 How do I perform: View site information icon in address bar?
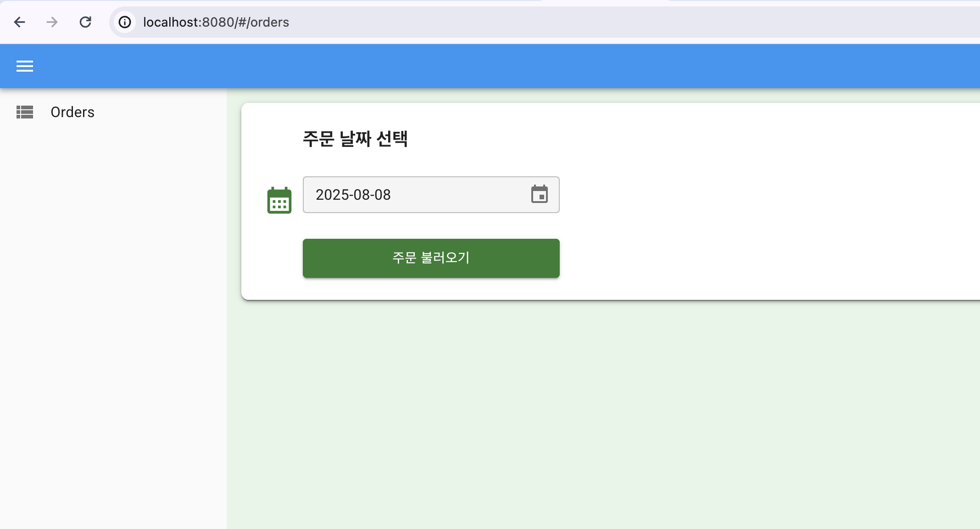125,22
